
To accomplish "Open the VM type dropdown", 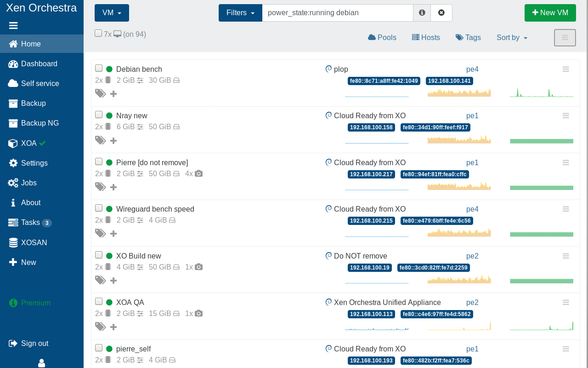I will click(x=111, y=12).
